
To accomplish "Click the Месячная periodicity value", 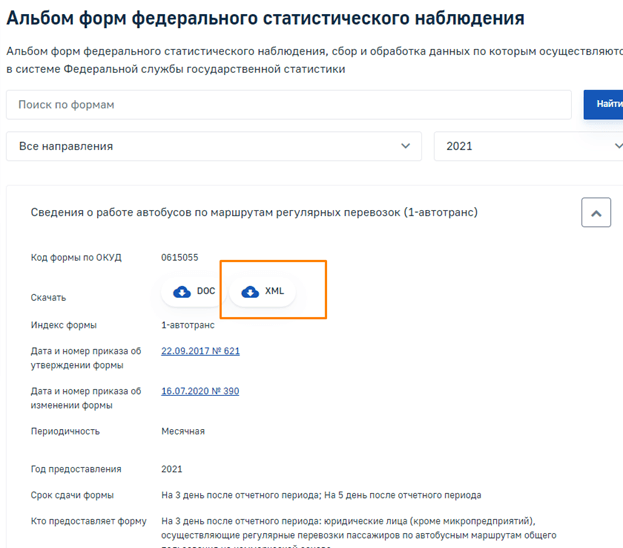I will click(183, 431).
